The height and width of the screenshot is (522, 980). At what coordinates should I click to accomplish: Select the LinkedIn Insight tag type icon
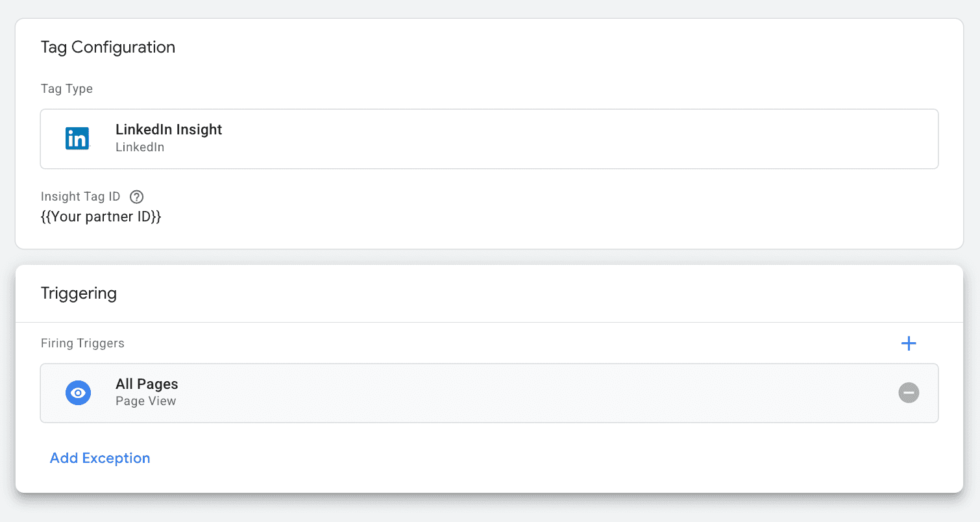[77, 138]
